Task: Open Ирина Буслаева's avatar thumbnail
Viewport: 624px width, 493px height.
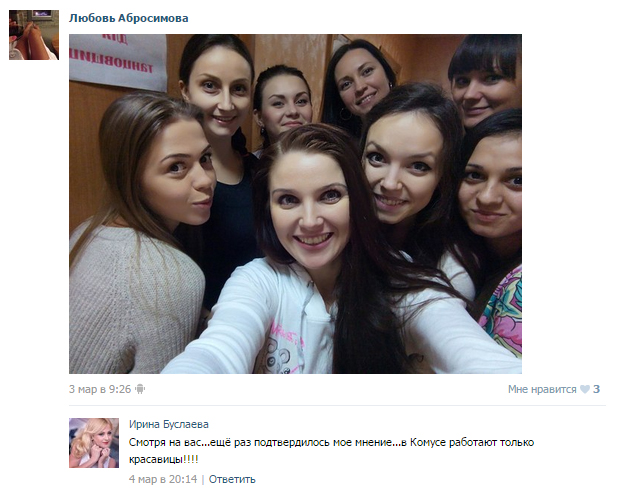Action: point(94,442)
